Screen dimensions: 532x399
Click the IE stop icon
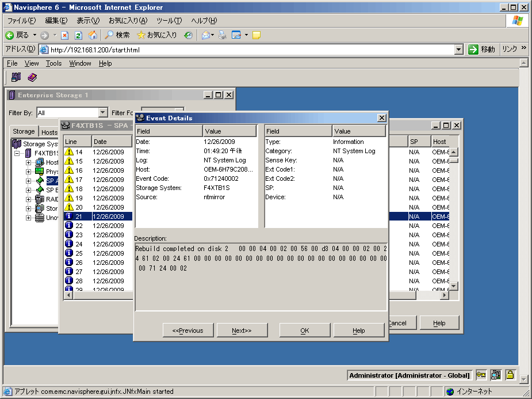[65, 35]
